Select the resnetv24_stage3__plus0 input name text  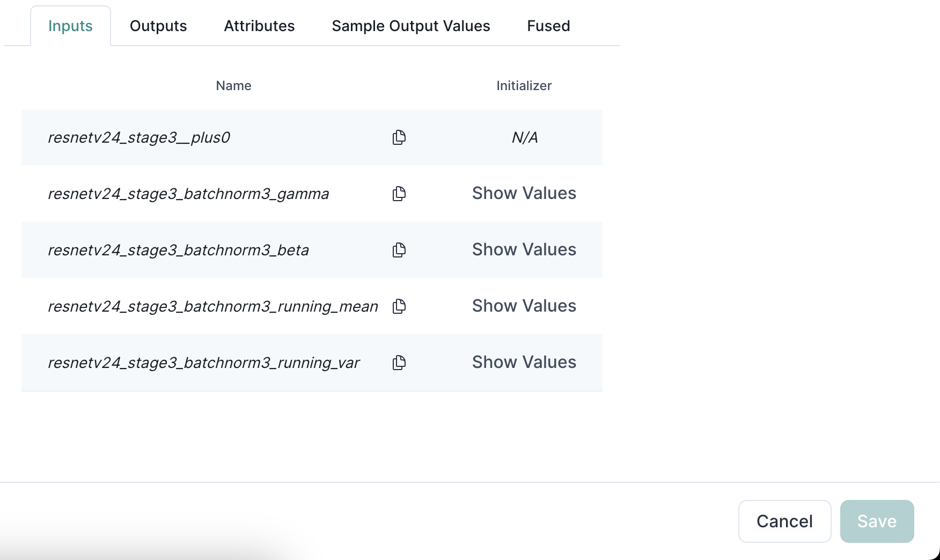(139, 138)
